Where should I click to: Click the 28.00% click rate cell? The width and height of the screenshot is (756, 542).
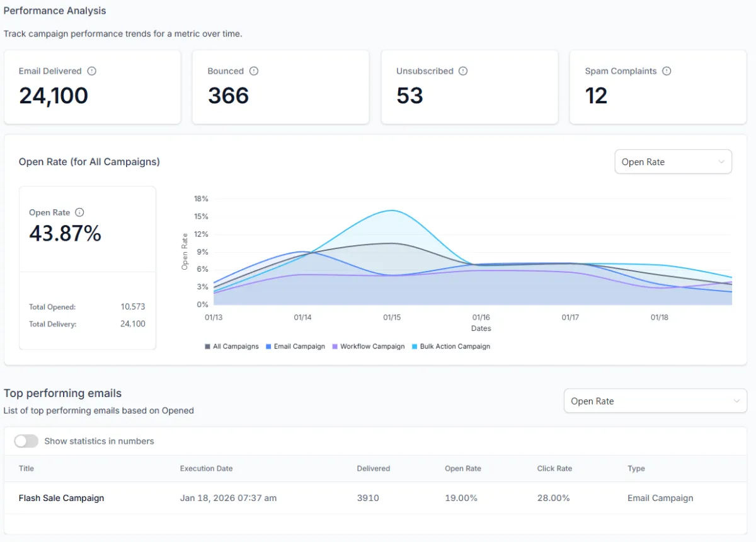pos(553,498)
